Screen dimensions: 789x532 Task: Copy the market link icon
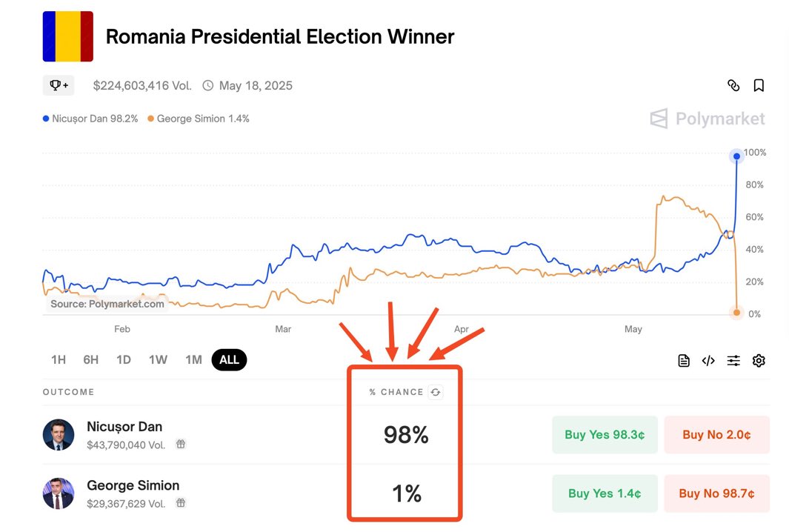click(x=733, y=85)
